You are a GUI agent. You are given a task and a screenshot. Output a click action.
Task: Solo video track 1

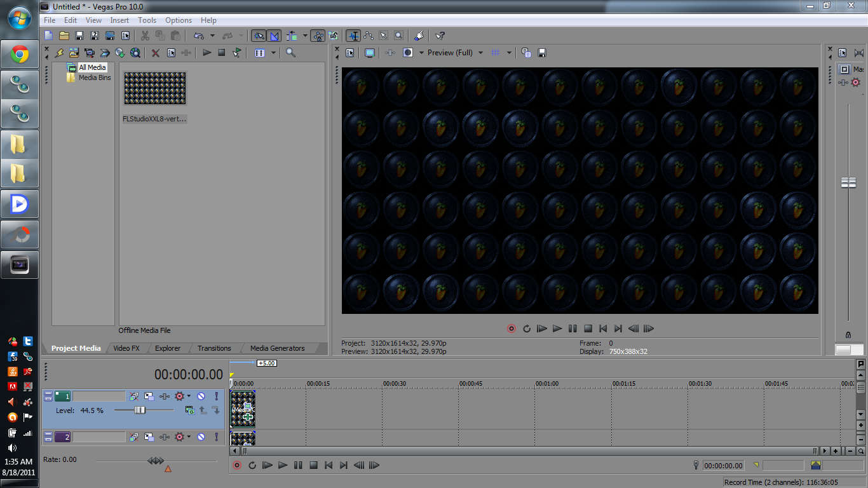coord(216,396)
